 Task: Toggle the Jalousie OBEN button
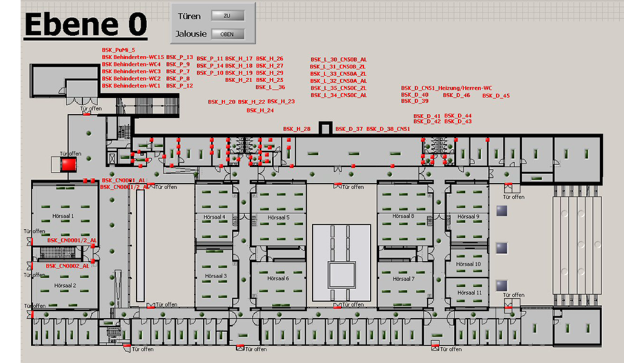[x=227, y=34]
